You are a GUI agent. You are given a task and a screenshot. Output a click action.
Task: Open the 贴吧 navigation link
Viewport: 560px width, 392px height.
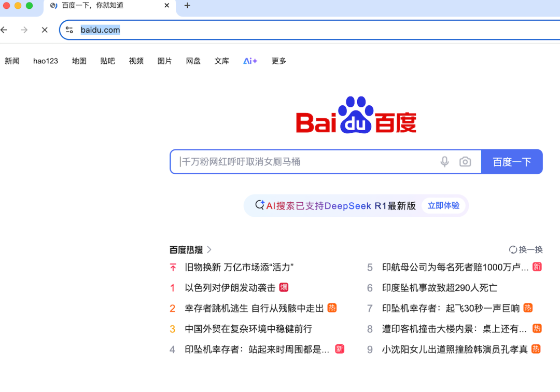107,61
